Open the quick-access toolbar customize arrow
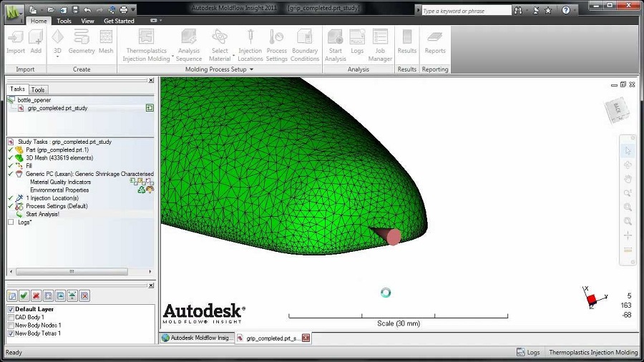 pyautogui.click(x=133, y=10)
